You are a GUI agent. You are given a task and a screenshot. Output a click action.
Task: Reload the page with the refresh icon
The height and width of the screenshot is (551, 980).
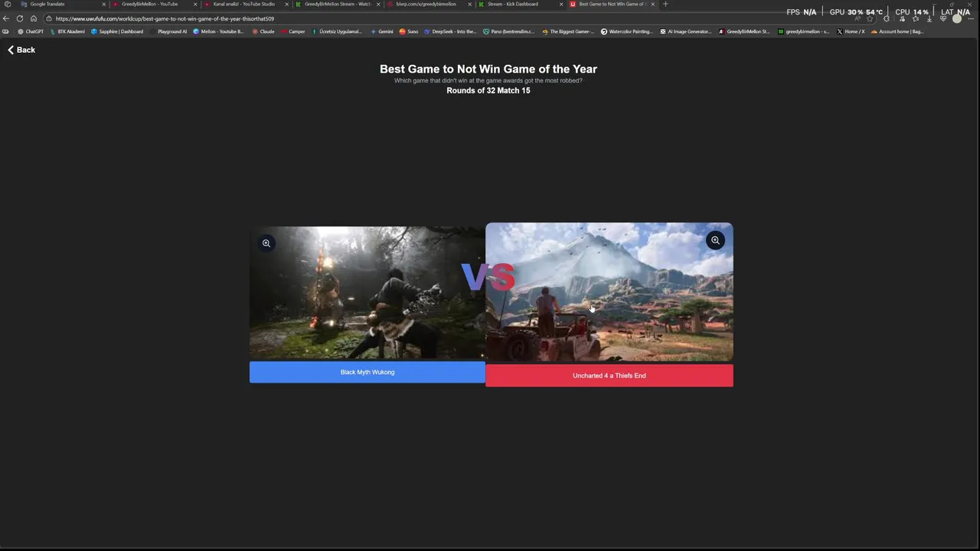tap(20, 18)
